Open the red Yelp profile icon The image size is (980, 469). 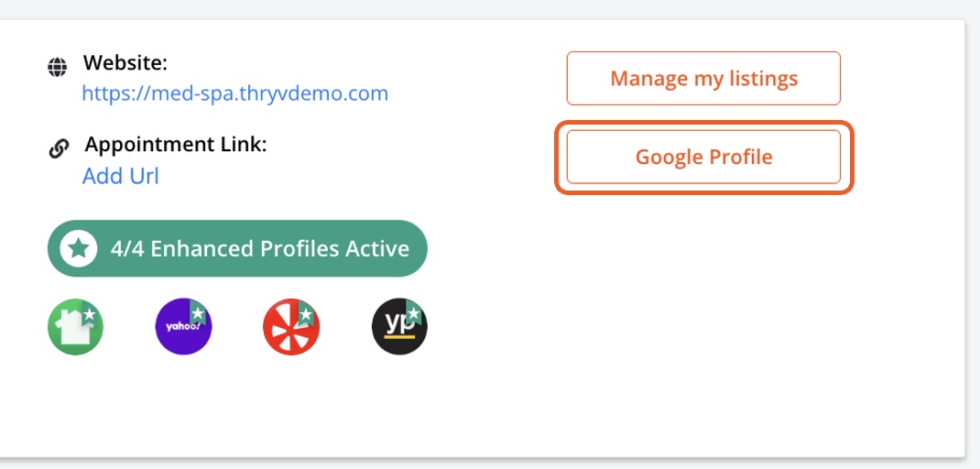pos(288,329)
